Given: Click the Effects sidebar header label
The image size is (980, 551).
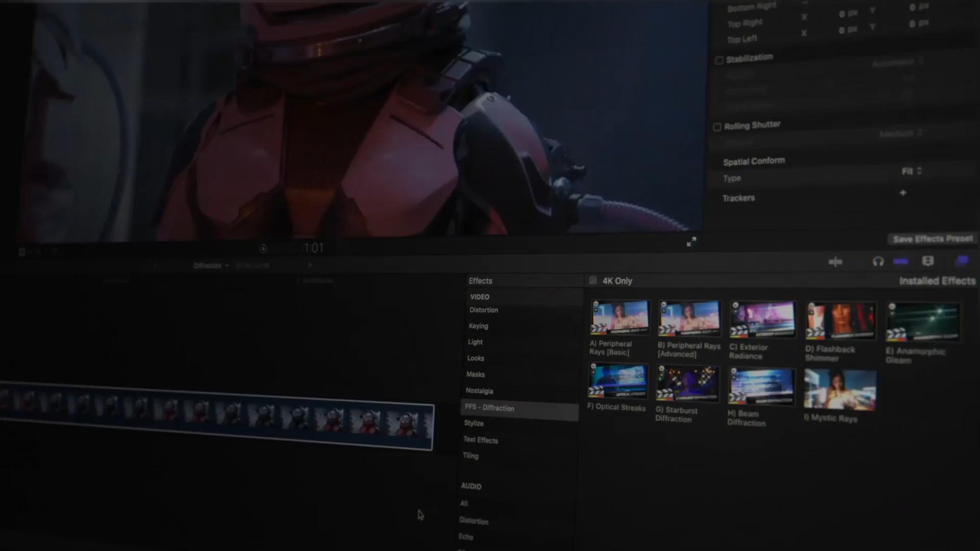Looking at the screenshot, I should [x=480, y=281].
